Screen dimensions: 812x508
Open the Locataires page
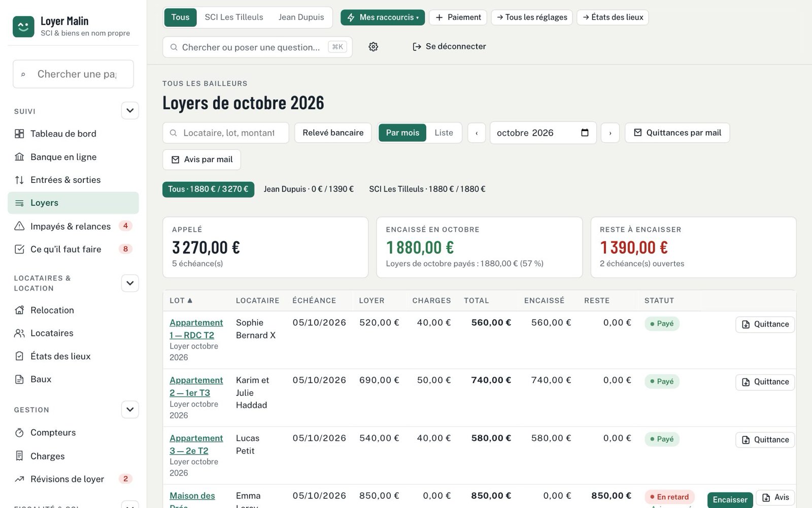(x=73, y=333)
